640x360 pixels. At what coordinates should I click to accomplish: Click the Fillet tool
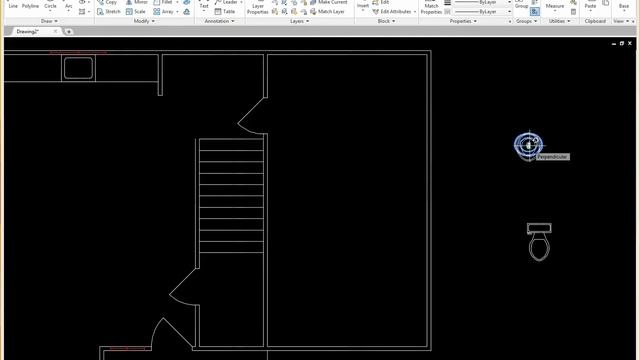[x=163, y=2]
